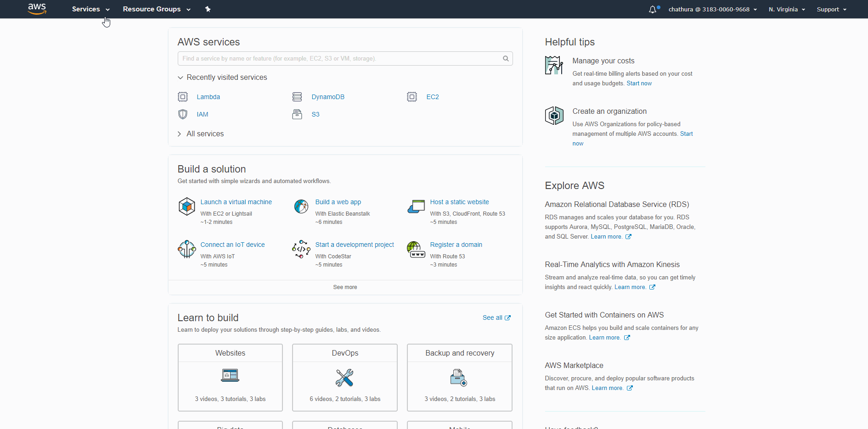Click the search magnifier icon
This screenshot has width=868, height=429.
(506, 59)
